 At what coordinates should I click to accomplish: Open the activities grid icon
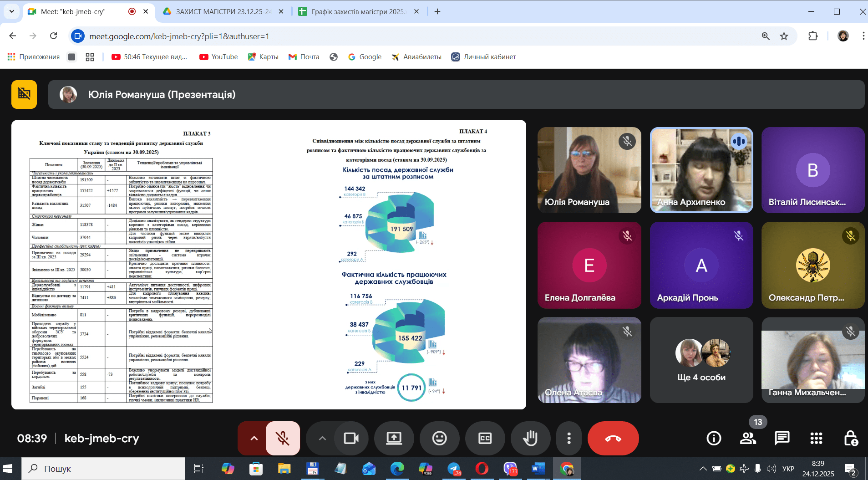[816, 438]
